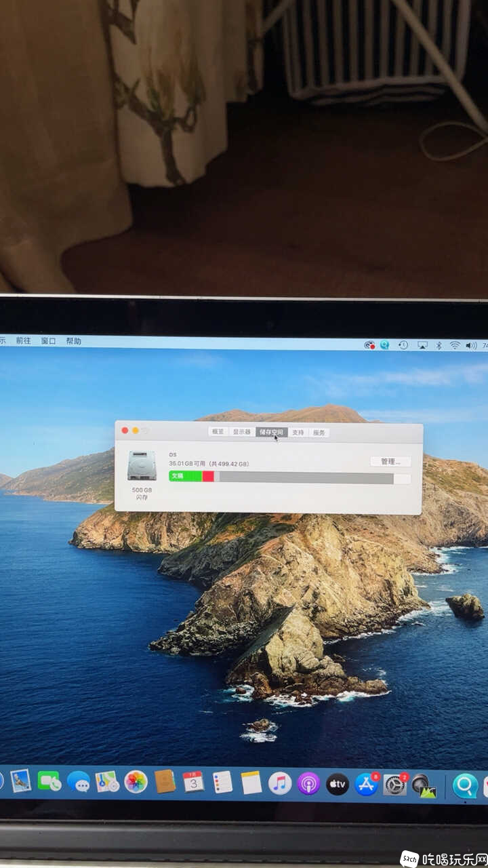This screenshot has width=488, height=868.
Task: Open Messages from the Dock
Action: (79, 782)
